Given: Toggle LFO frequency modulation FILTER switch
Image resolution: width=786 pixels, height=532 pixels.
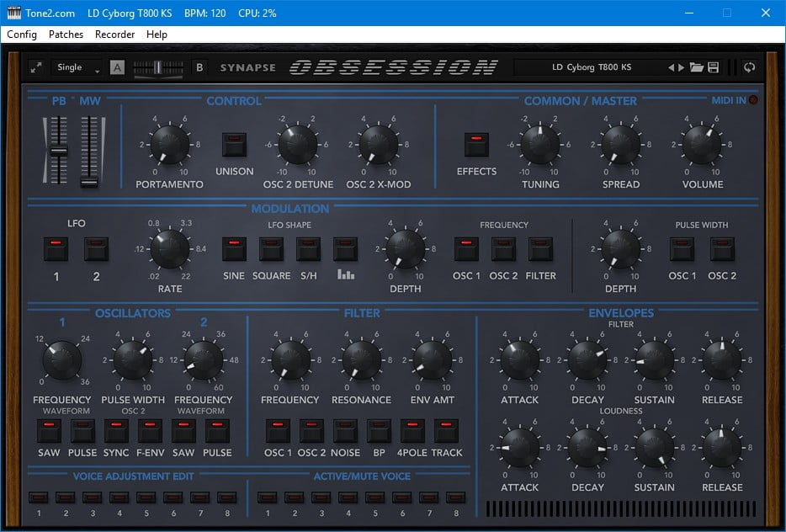Looking at the screenshot, I should 540,249.
